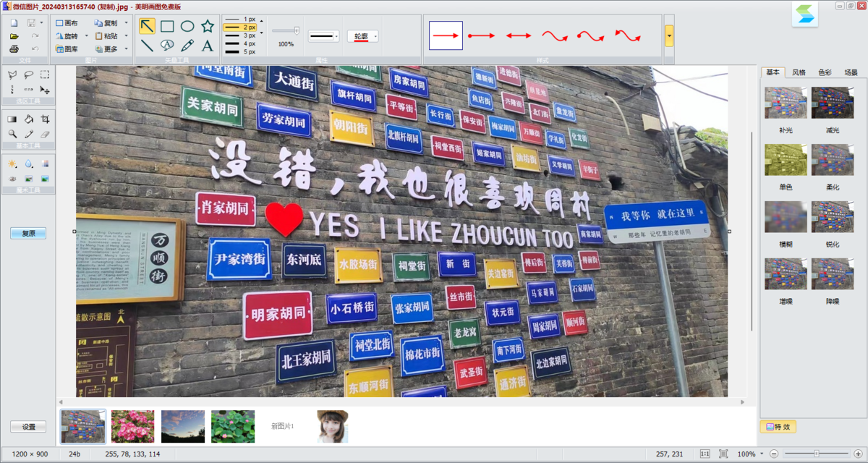Toggle the 特效 effects panel button
The height and width of the screenshot is (463, 868).
(x=778, y=427)
